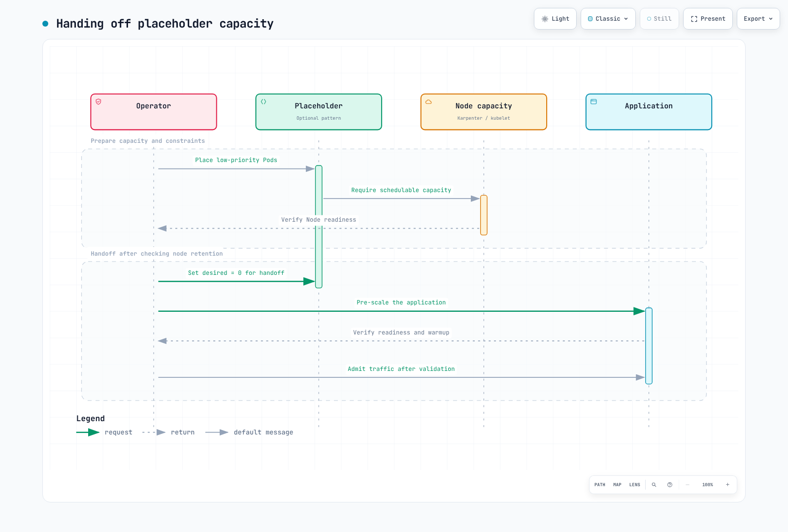Enter Present fullscreen mode
Screen dimensions: 788x532
point(708,19)
